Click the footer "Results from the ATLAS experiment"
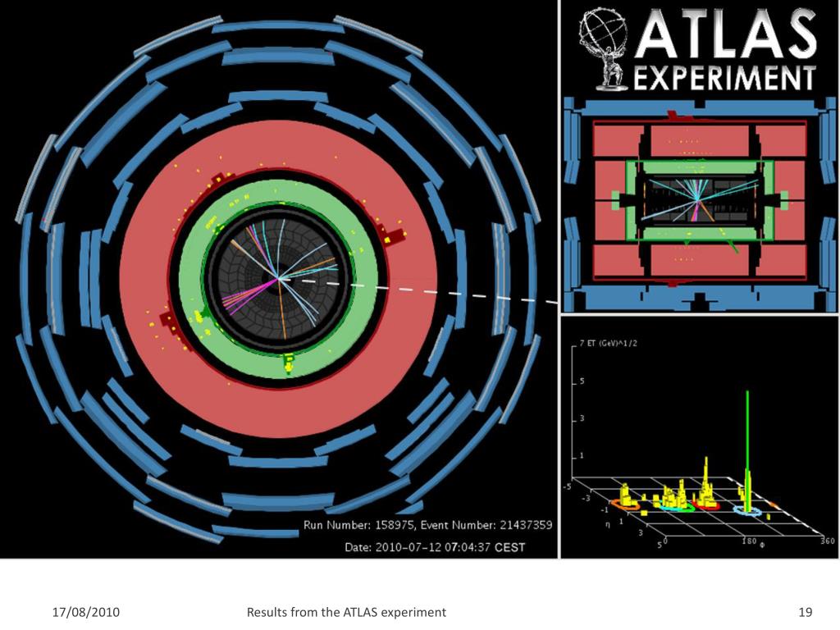 pos(346,612)
